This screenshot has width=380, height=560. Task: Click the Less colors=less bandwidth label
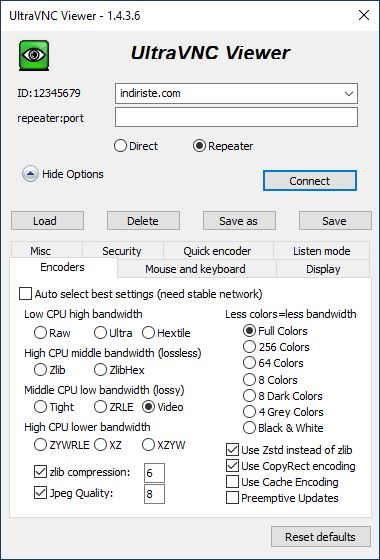pyautogui.click(x=291, y=314)
